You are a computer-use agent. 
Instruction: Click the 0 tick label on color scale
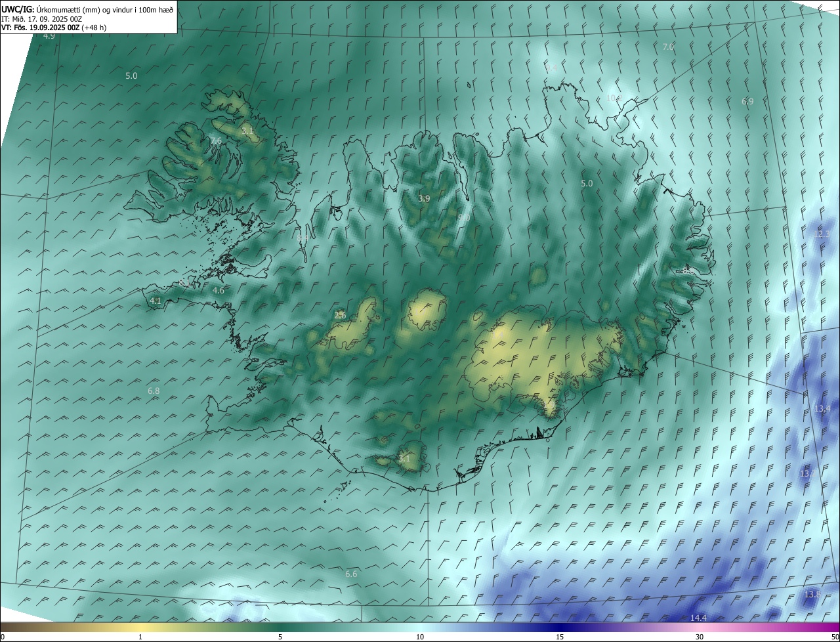point(3,637)
